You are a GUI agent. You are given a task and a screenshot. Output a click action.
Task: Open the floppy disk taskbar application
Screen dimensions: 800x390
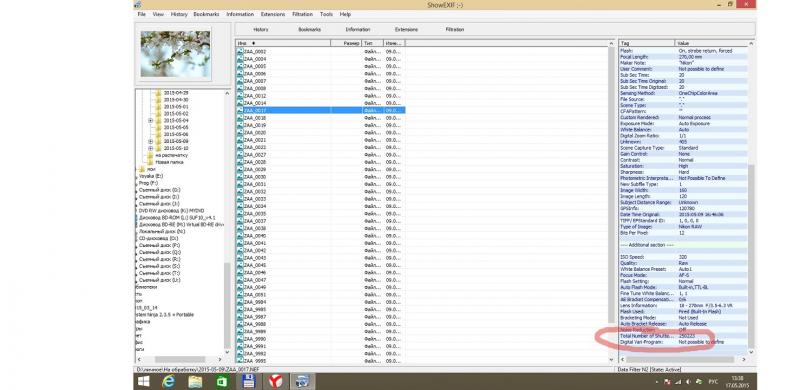248,381
